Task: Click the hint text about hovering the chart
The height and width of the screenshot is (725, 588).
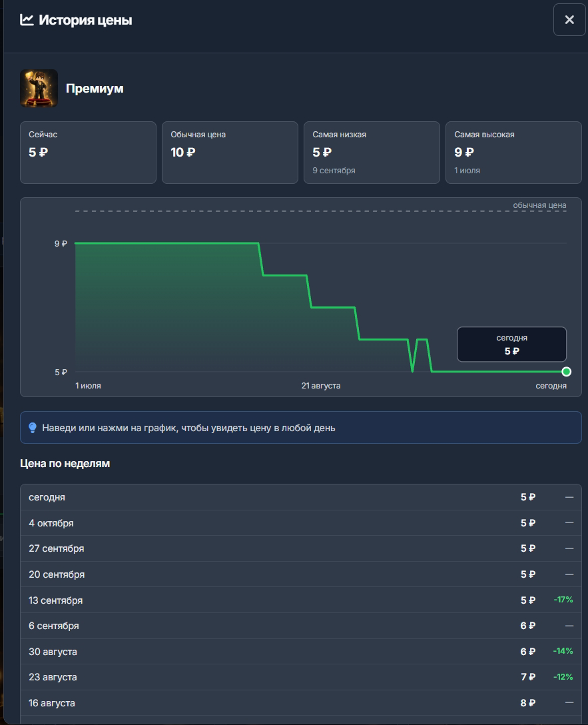Action: [x=188, y=428]
